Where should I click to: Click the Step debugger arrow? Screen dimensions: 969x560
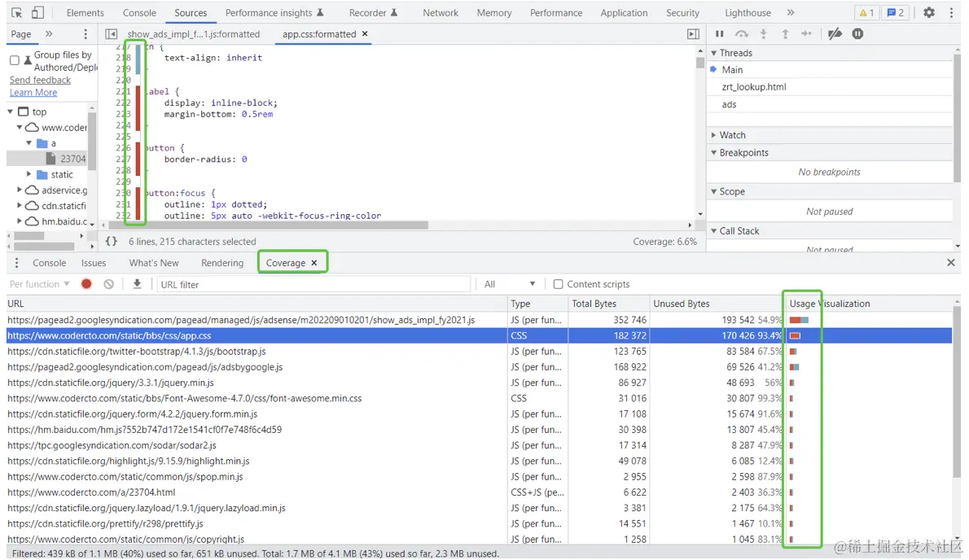(806, 34)
